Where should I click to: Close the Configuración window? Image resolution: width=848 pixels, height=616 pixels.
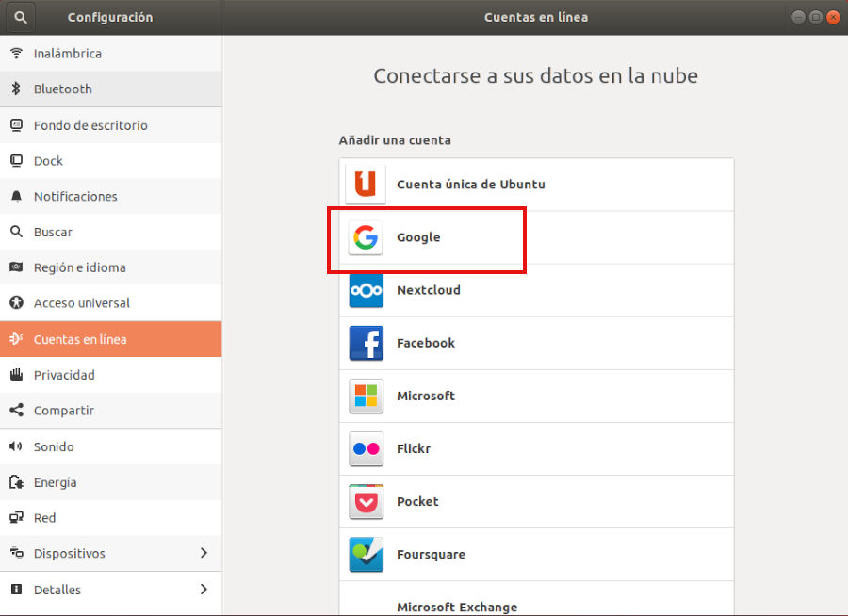pyautogui.click(x=833, y=17)
